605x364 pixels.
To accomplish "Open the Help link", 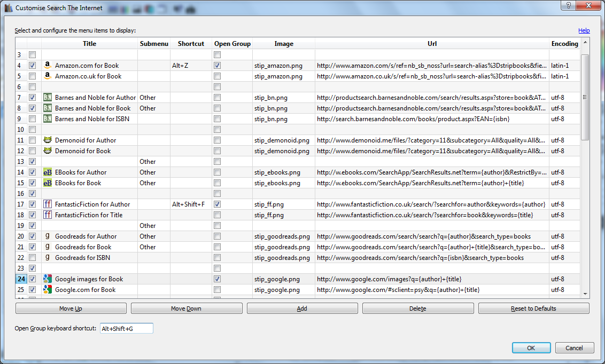I will (584, 30).
